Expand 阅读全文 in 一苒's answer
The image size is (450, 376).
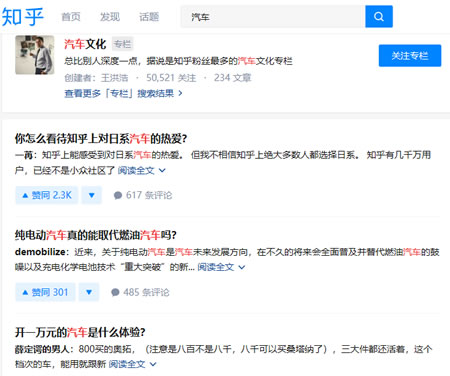click(x=141, y=171)
